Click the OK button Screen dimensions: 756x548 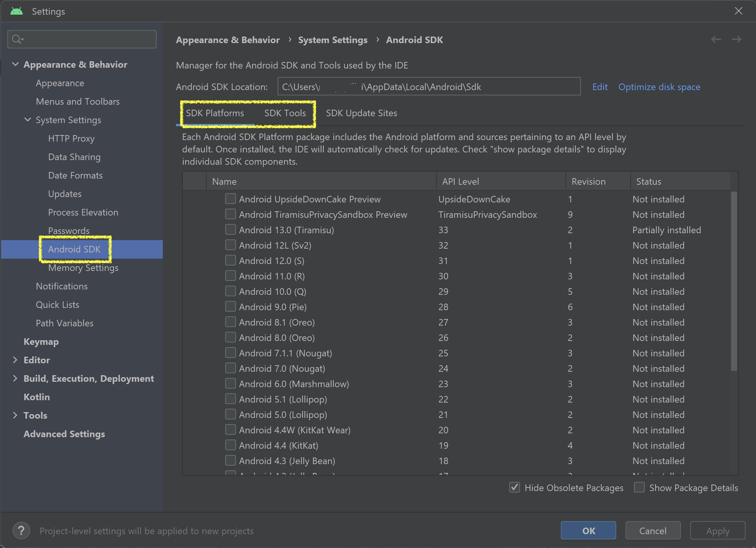click(x=589, y=531)
